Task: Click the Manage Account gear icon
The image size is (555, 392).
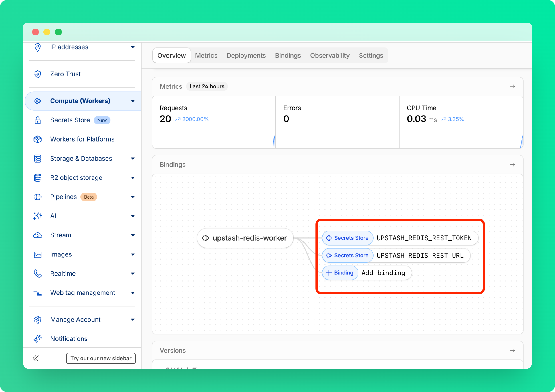Action: click(37, 320)
